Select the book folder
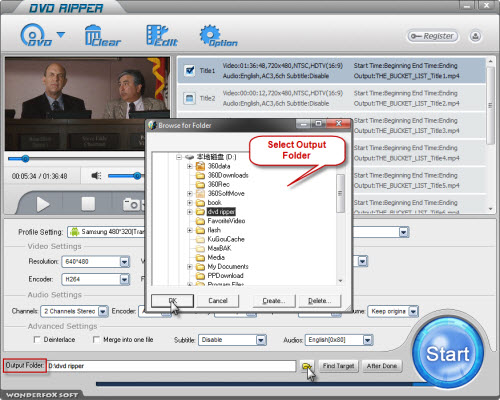500x400 pixels. pyautogui.click(x=214, y=203)
